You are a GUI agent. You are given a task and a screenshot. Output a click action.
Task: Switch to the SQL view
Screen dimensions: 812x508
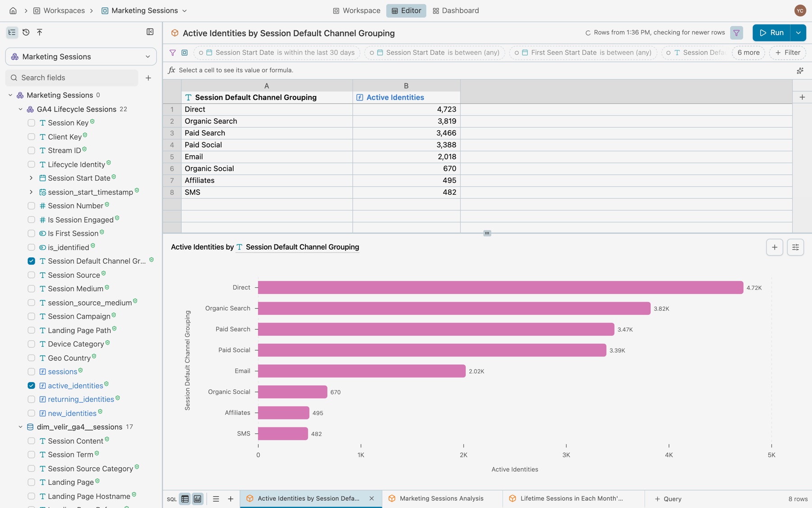click(172, 499)
